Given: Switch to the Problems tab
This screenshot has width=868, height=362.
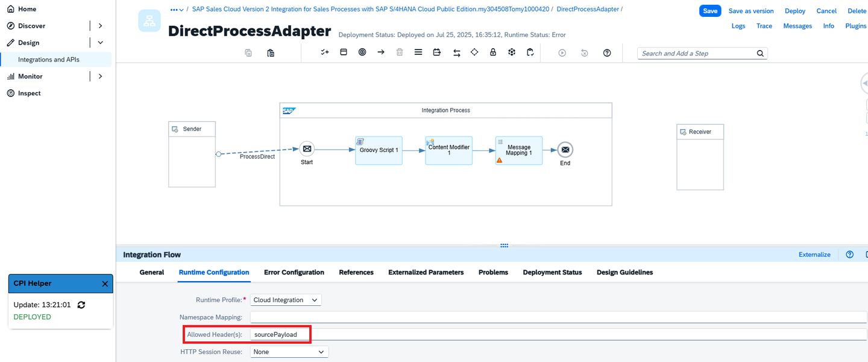Looking at the screenshot, I should [x=493, y=273].
